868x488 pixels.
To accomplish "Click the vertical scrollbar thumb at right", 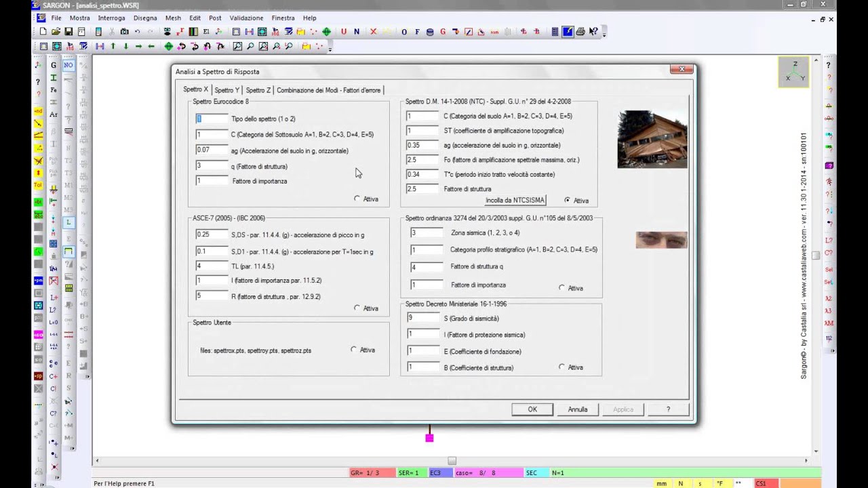I will (x=816, y=256).
